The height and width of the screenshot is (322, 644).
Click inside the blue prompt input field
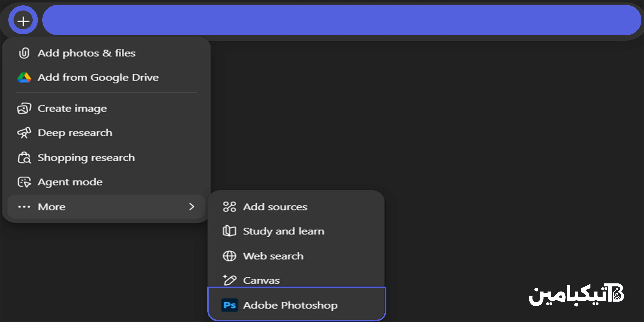point(341,20)
